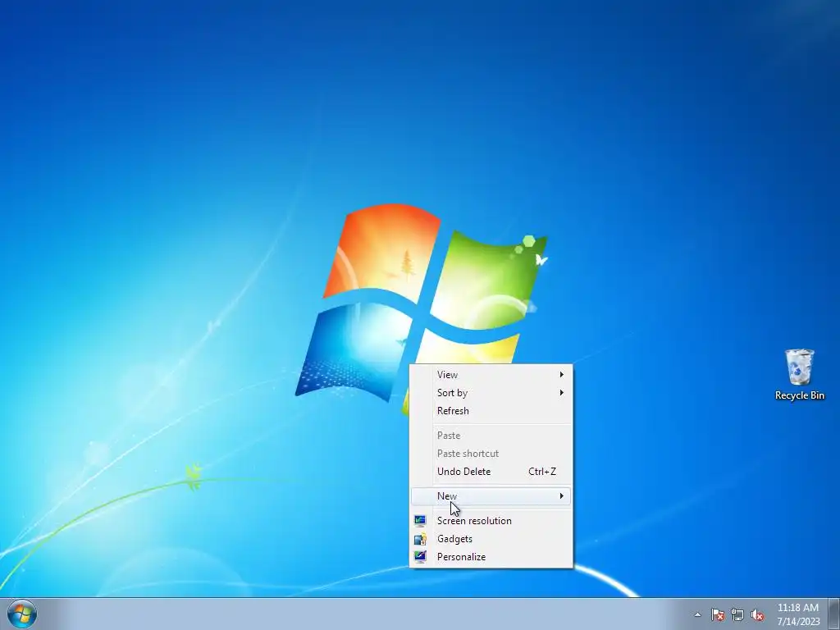The width and height of the screenshot is (840, 630).
Task: Open Gadgets from context menu
Action: click(491, 539)
